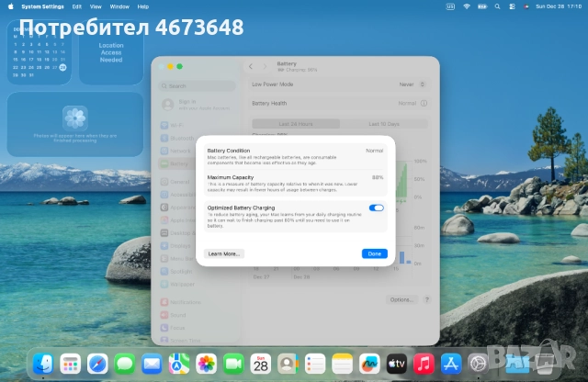Open Music from the Dock
The height and width of the screenshot is (382, 588).
(x=424, y=364)
